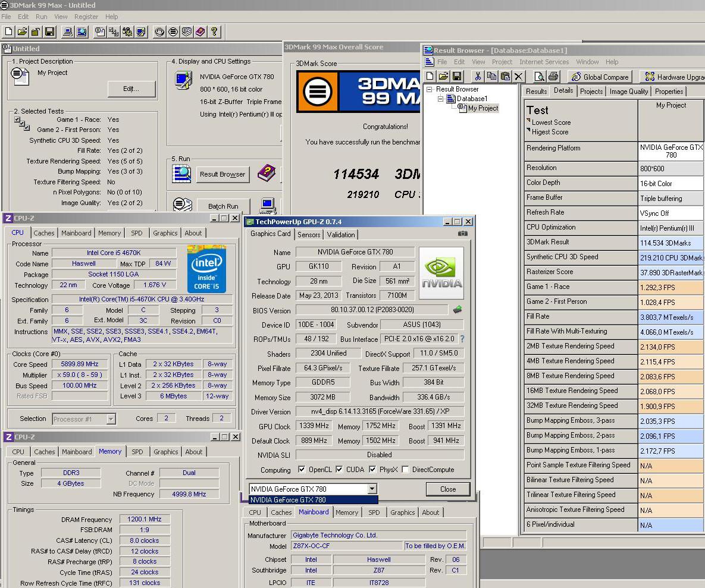Click Game 1 - Race 1.292,3 FPS value
Image resolution: width=705 pixels, height=588 pixels.
click(x=671, y=288)
